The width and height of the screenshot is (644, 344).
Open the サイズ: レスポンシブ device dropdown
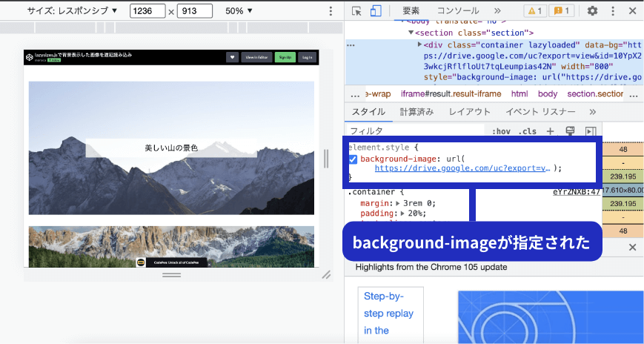[x=73, y=11]
